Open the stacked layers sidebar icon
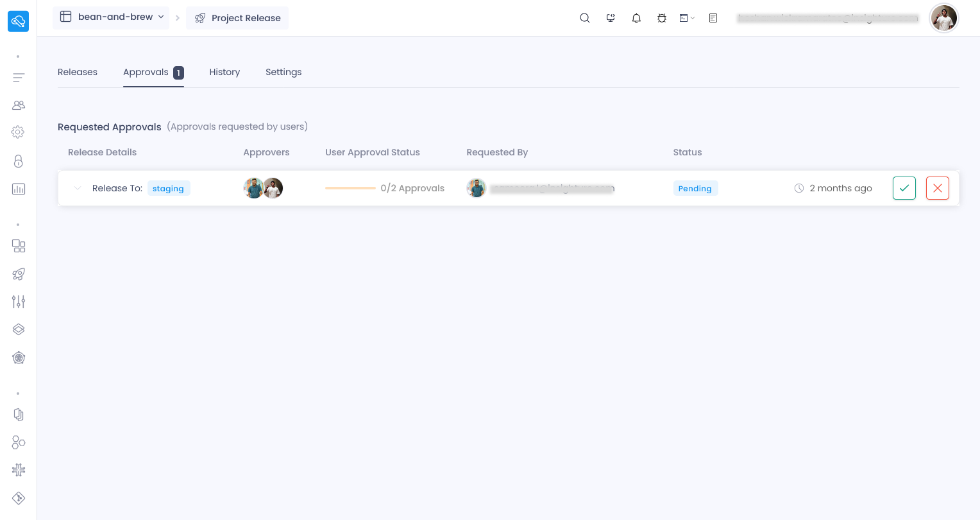Screen dimensions: 980x520 [19, 329]
